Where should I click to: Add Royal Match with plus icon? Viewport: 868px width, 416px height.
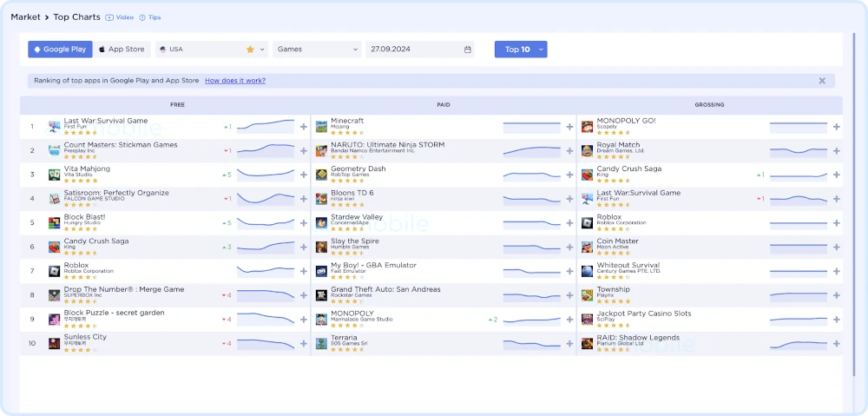tap(837, 150)
